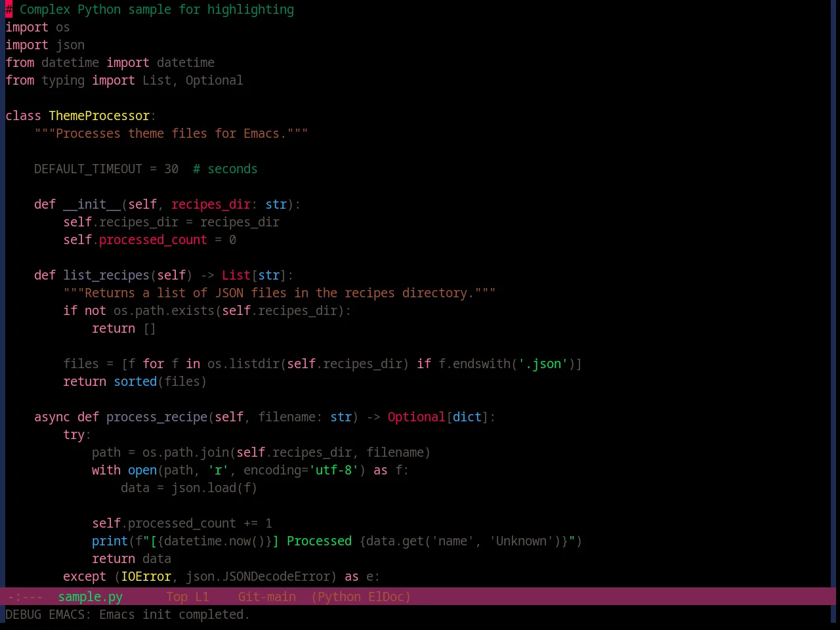This screenshot has width=840, height=630.
Task: Click the 'Processed' text in the f-string
Action: [x=319, y=541]
